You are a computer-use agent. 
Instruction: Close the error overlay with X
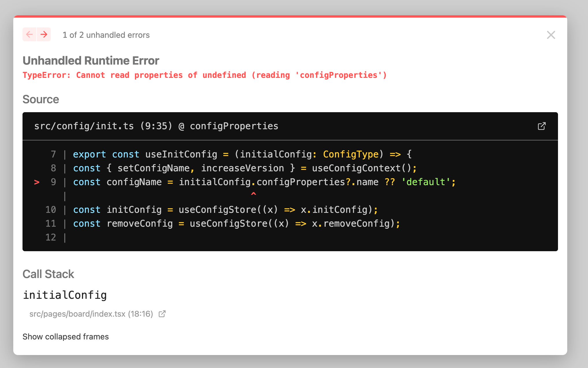(551, 35)
